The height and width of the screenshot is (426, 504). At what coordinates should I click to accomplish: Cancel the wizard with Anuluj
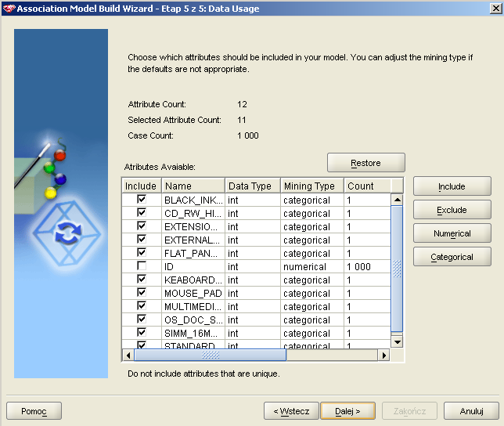pyautogui.click(x=471, y=411)
